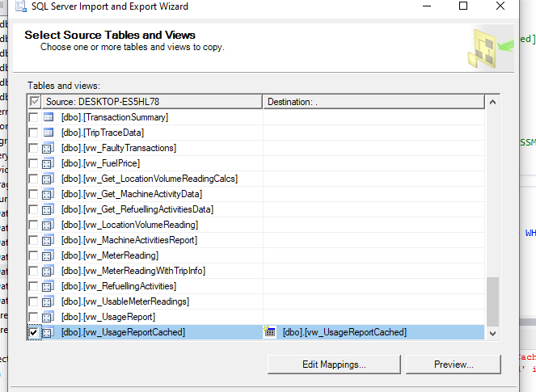
Task: Click the Destination column header
Action: (x=374, y=102)
